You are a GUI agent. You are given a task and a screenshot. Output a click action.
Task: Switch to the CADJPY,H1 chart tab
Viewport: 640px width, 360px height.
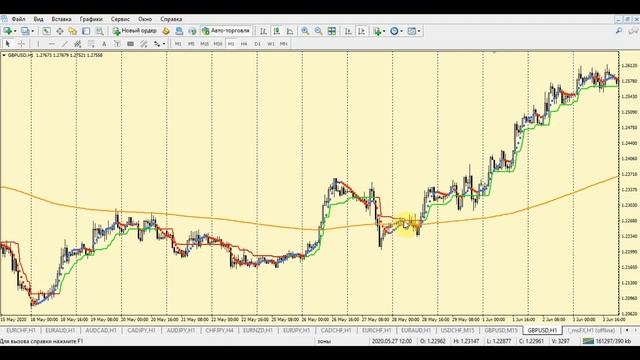click(141, 330)
